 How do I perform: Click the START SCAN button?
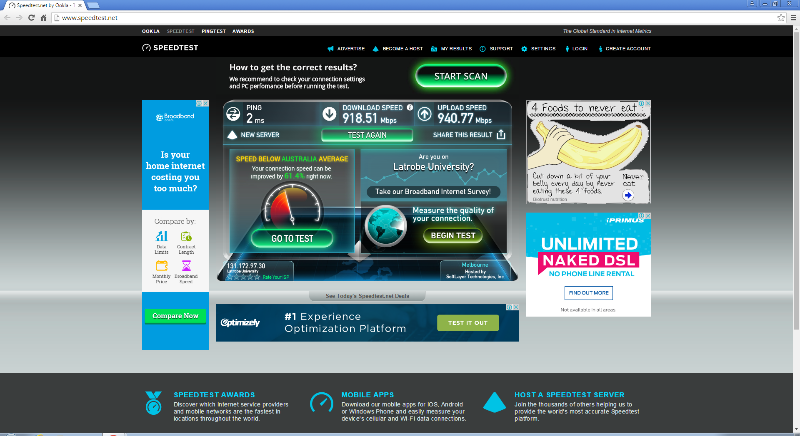(x=461, y=76)
